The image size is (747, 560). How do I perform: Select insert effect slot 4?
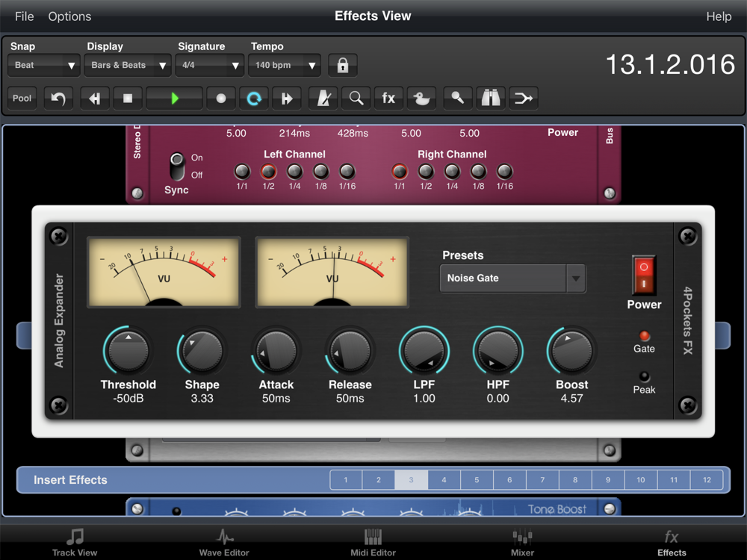[x=444, y=480]
